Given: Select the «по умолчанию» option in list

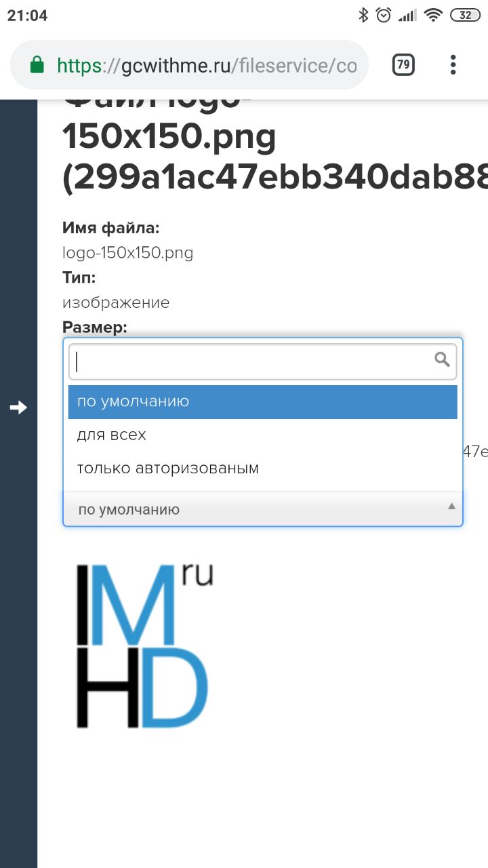Looking at the screenshot, I should click(263, 402).
